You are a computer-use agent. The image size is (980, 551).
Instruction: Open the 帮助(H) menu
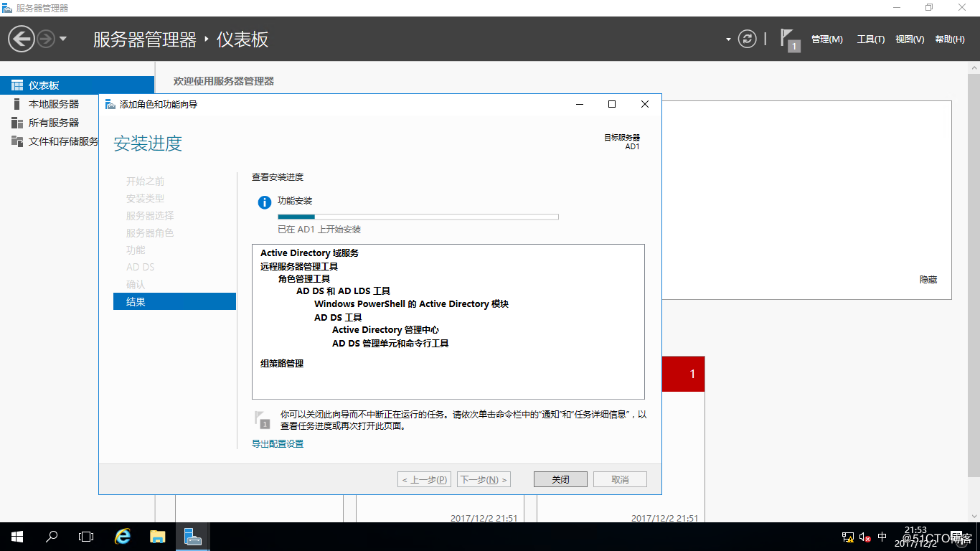(x=950, y=39)
